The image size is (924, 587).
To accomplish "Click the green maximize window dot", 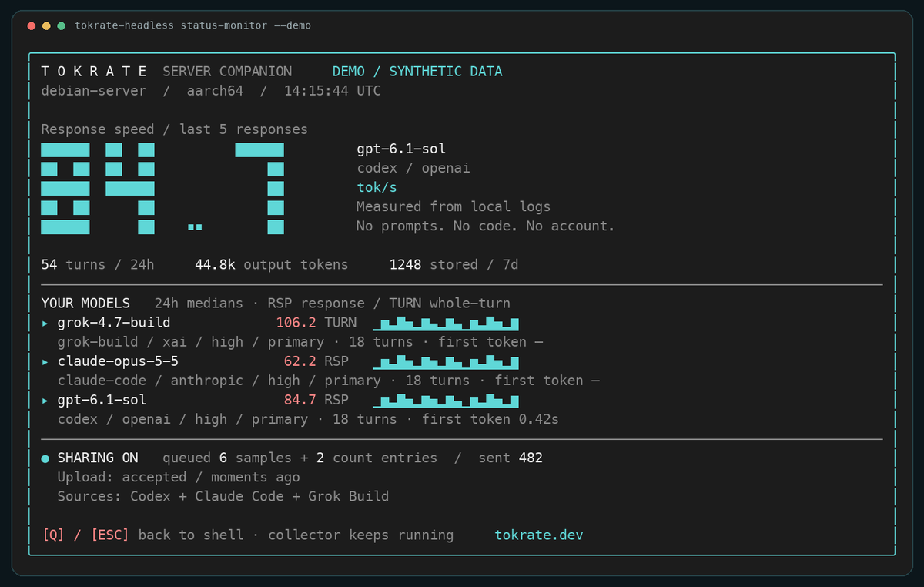I will click(61, 26).
